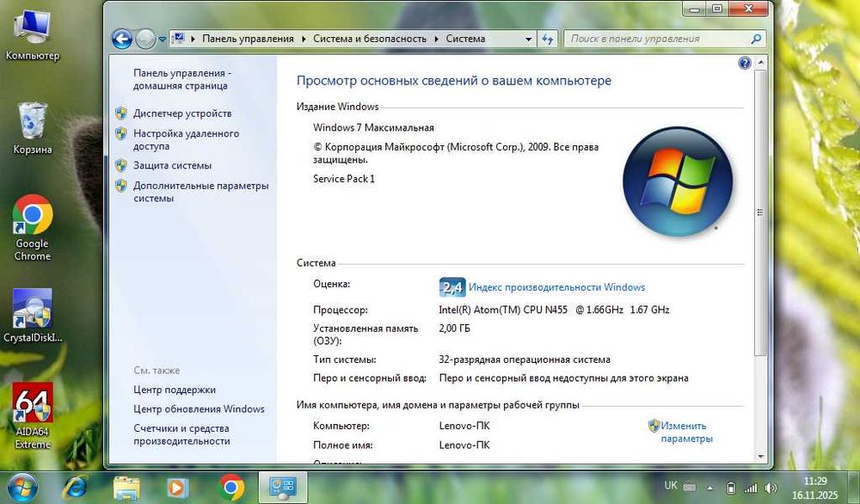Viewport: 860px width, 504px height.
Task: Click installed memory value '2,00 ГБ'
Action: [454, 329]
